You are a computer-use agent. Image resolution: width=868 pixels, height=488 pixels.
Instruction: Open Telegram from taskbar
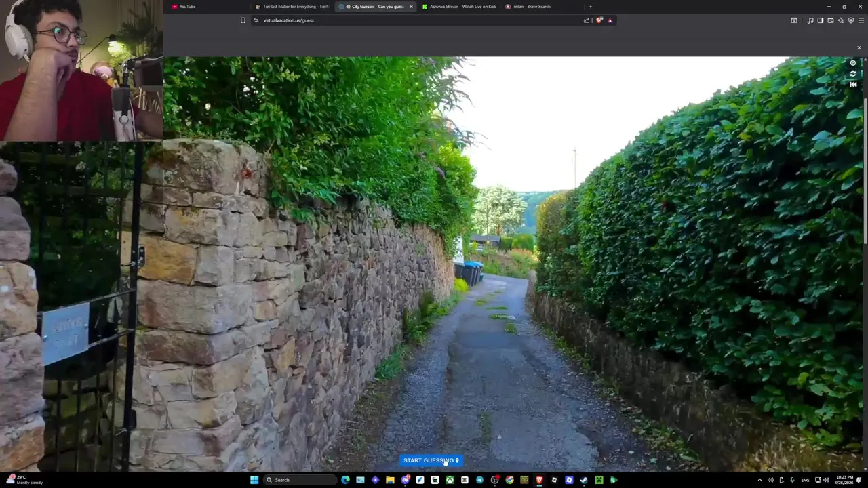479,480
